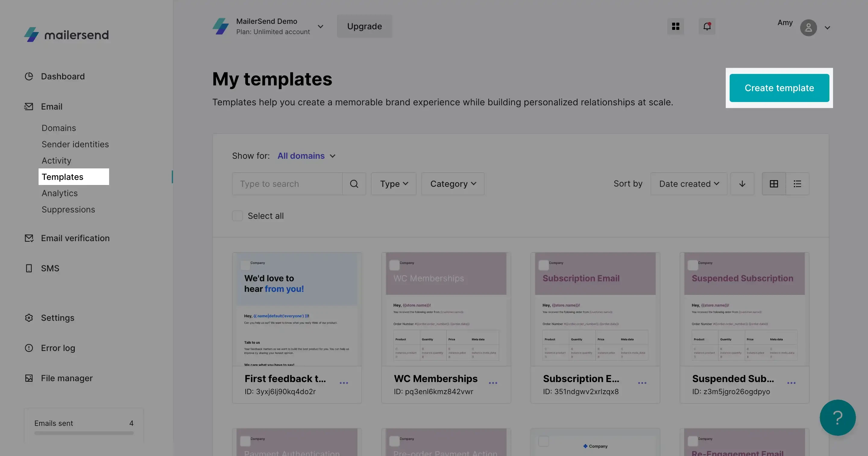Toggle sort direction arrow
The width and height of the screenshot is (868, 456).
pos(742,184)
